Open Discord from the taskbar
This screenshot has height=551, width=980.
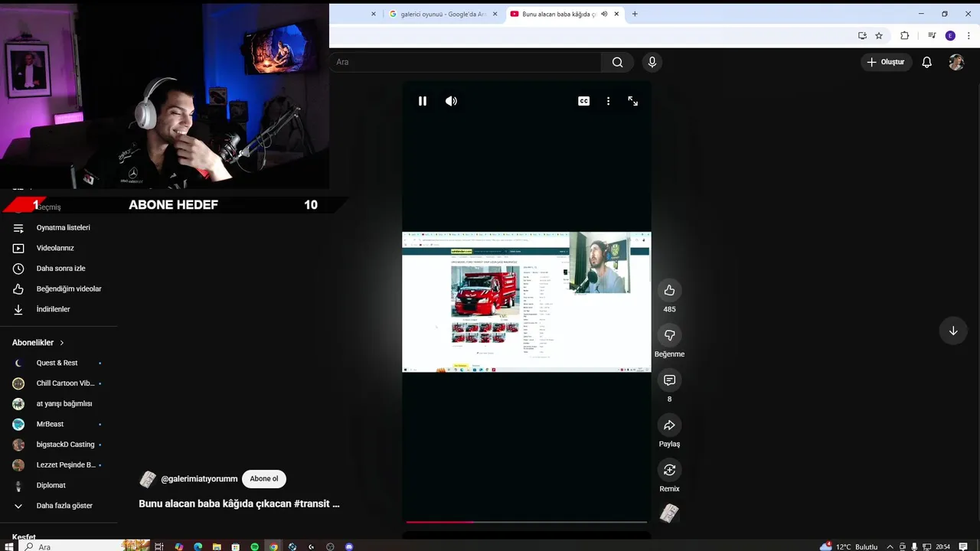pyautogui.click(x=349, y=546)
